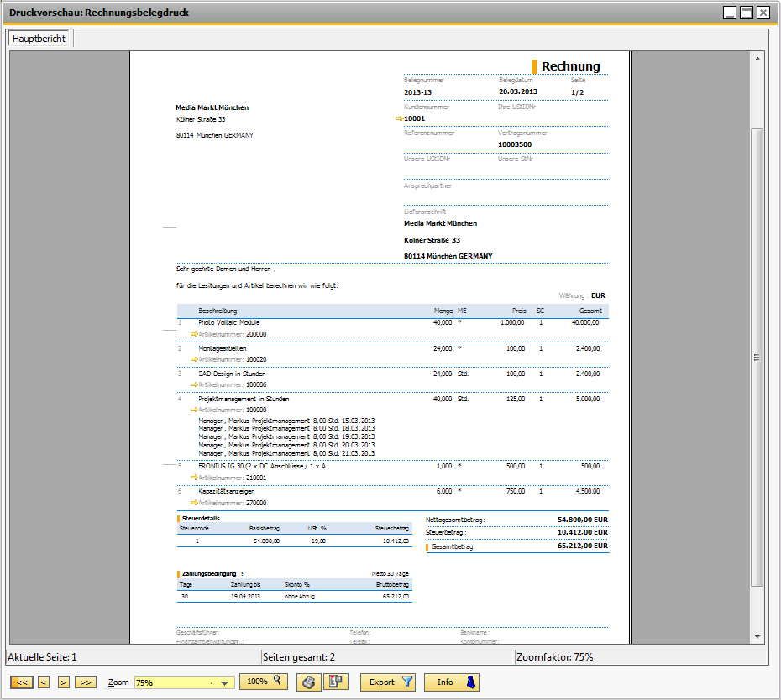781x700 pixels.
Task: Click the orange arrow beside Kundennummer 10001
Action: point(398,119)
